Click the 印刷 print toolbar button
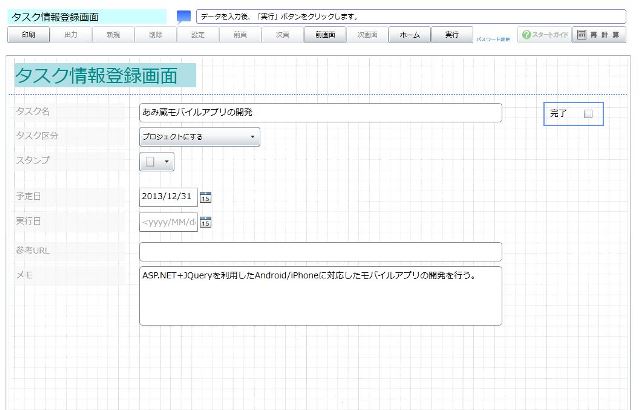 (28, 35)
